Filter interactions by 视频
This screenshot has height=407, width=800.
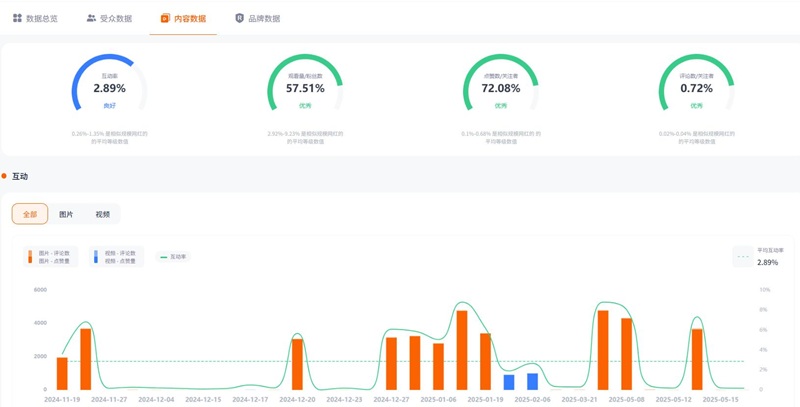[102, 214]
